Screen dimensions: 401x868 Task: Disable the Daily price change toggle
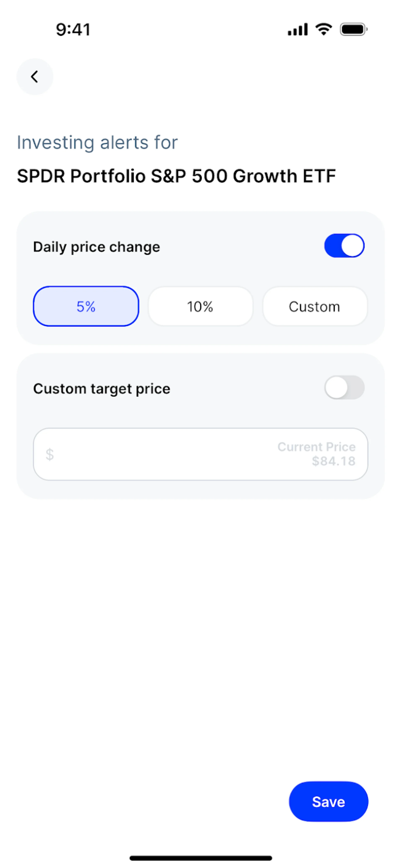pos(344,246)
